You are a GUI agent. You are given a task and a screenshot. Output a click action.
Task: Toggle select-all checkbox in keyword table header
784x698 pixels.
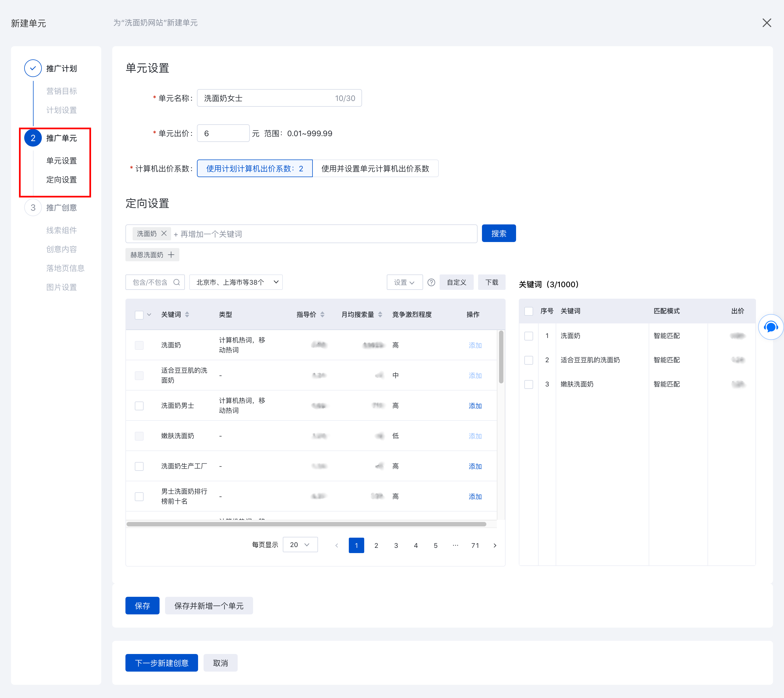pos(139,315)
